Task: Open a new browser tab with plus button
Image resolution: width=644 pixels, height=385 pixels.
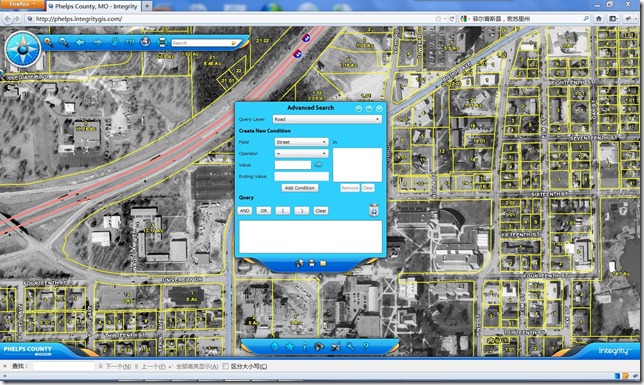Action: point(147,6)
